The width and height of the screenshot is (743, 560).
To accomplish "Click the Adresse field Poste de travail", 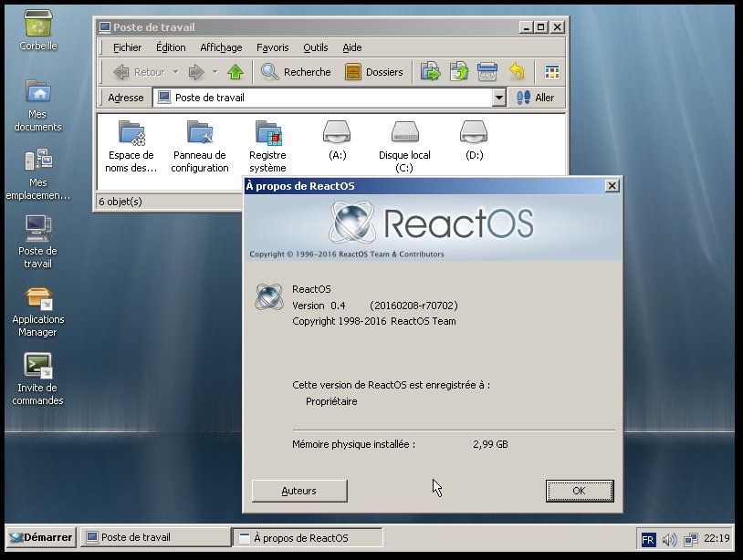I will 323,98.
